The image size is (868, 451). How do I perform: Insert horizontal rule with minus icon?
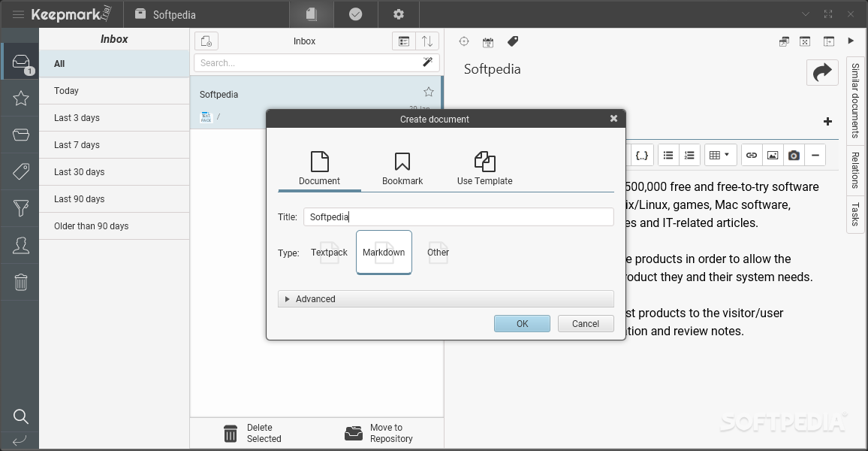815,155
